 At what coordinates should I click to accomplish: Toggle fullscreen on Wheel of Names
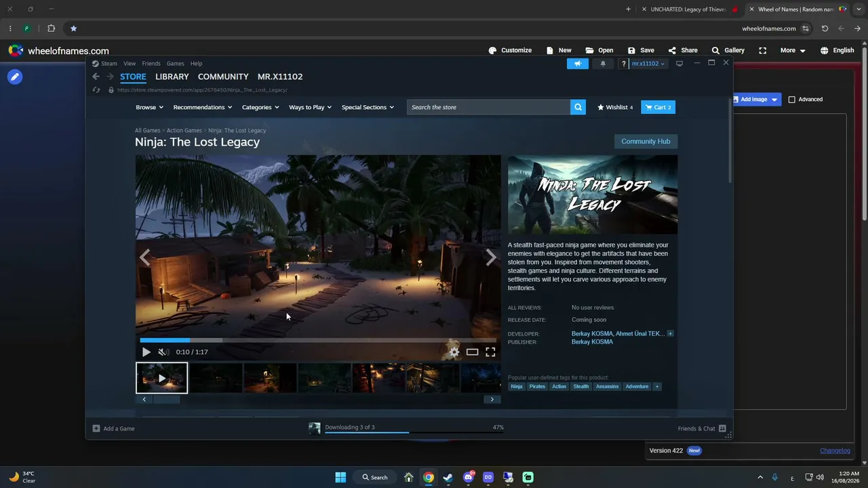(x=763, y=50)
